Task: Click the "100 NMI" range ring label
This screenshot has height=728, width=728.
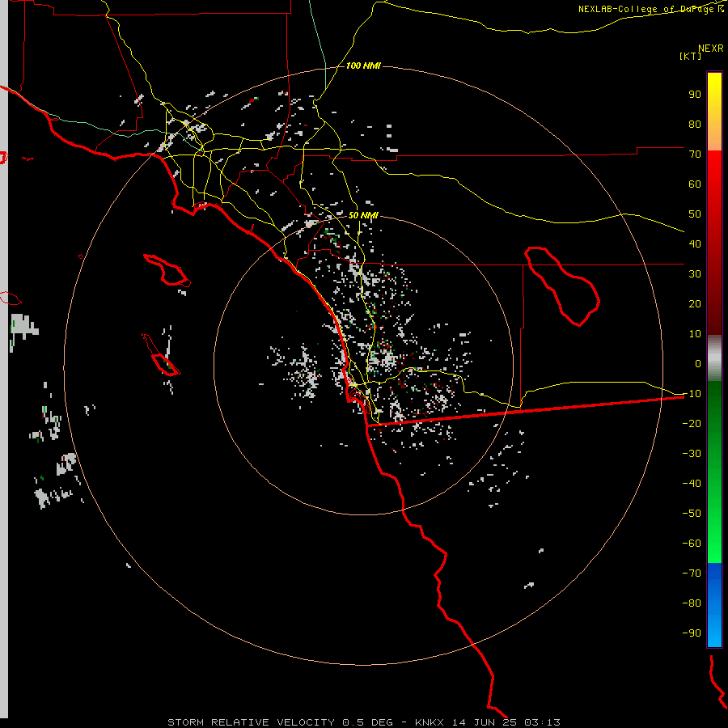Action: 363,66
